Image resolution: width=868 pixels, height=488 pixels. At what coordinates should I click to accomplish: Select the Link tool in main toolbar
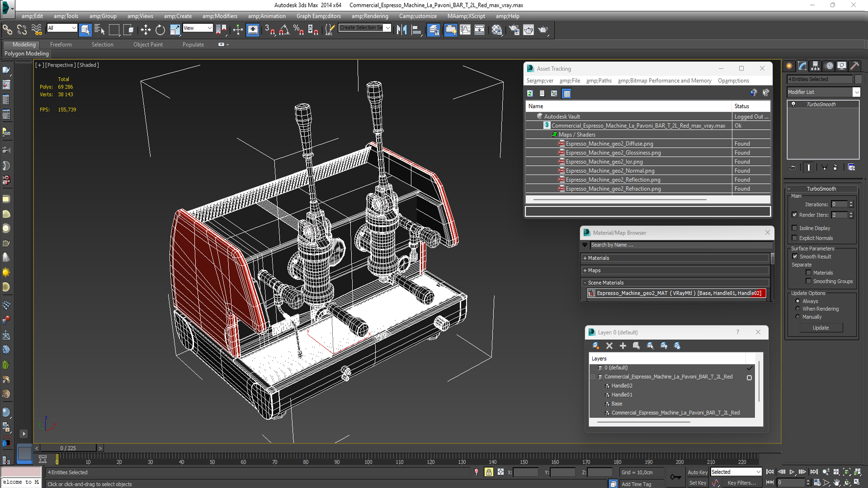tap(7, 30)
